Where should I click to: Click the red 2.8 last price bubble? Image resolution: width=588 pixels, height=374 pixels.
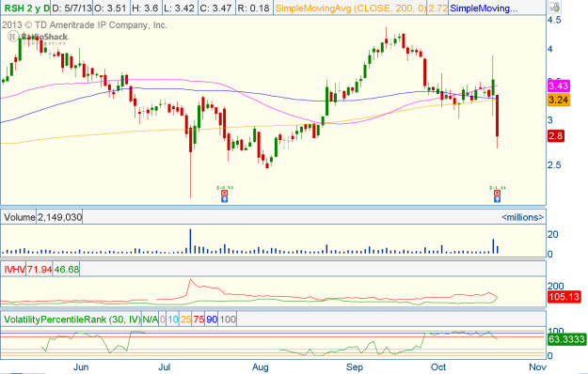[x=556, y=136]
